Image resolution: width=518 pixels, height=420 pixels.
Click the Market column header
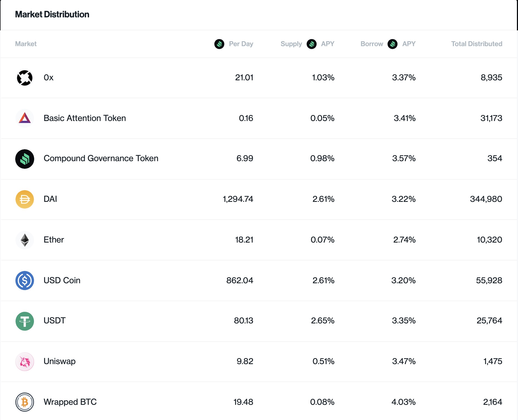(x=26, y=44)
